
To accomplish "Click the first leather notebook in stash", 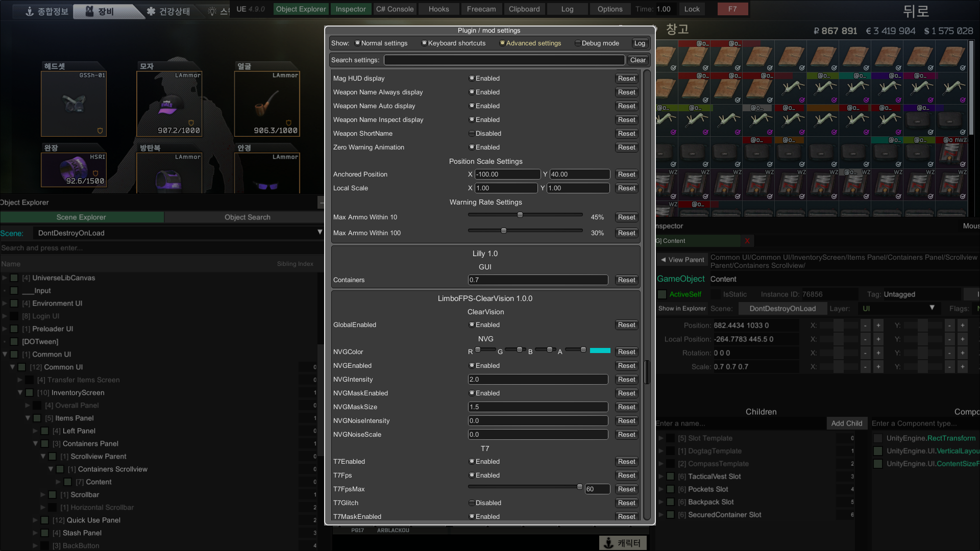I will coord(666,57).
